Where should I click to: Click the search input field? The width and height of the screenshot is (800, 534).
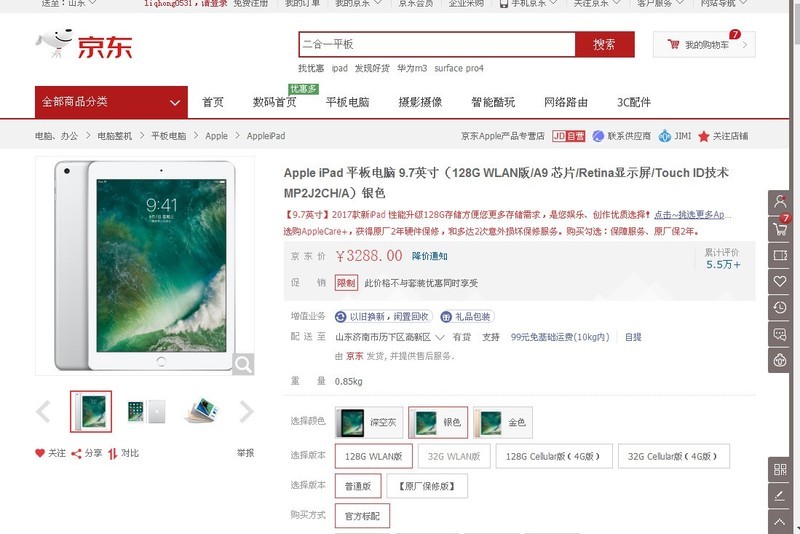[437, 44]
